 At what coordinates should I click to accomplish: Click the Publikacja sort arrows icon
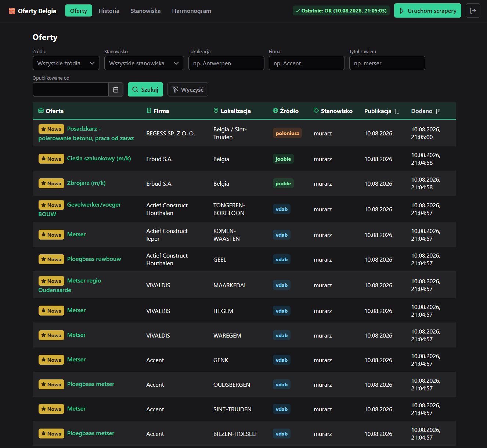pos(397,111)
